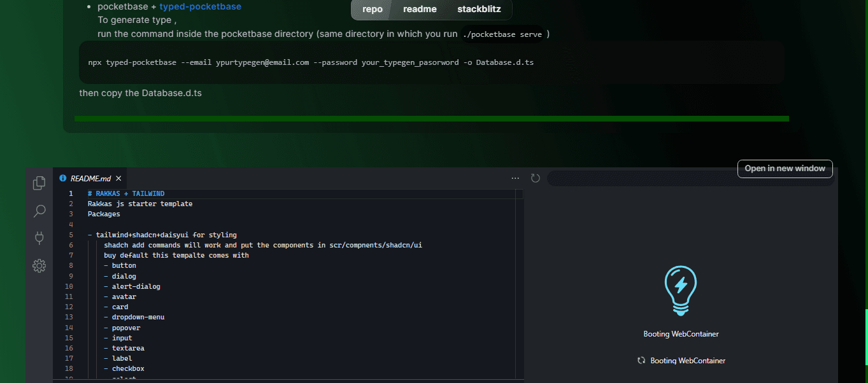The image size is (868, 383).
Task: Select the README.md editor tab
Action: click(x=90, y=178)
